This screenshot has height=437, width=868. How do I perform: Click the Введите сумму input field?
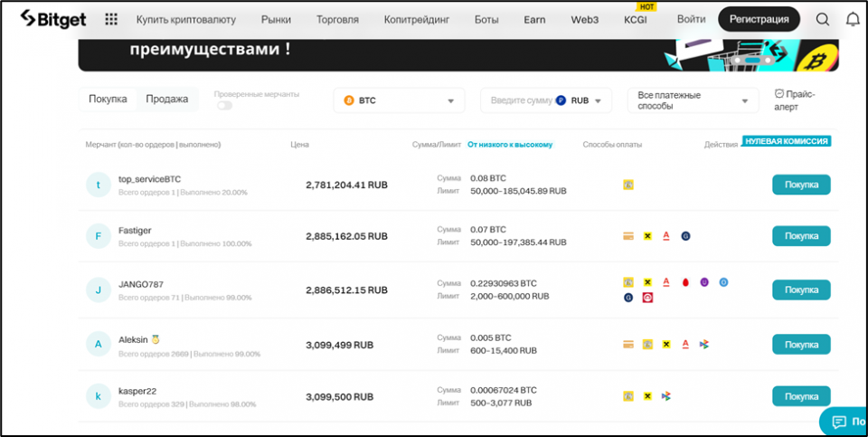coord(520,100)
